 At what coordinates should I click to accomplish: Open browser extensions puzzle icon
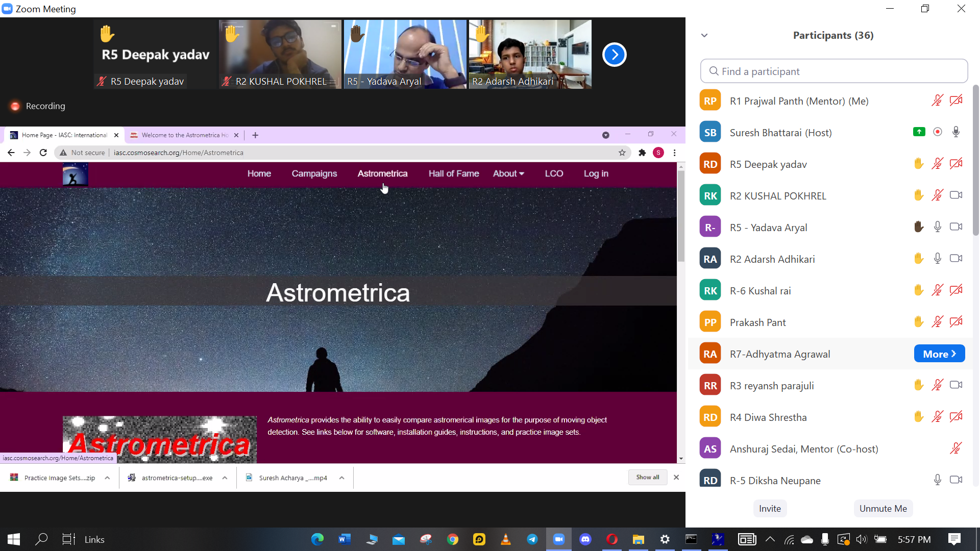coord(642,153)
